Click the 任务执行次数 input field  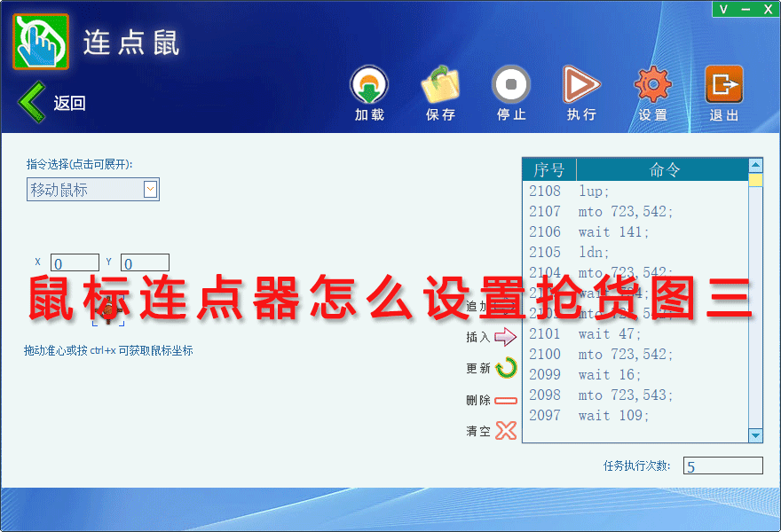tap(722, 465)
